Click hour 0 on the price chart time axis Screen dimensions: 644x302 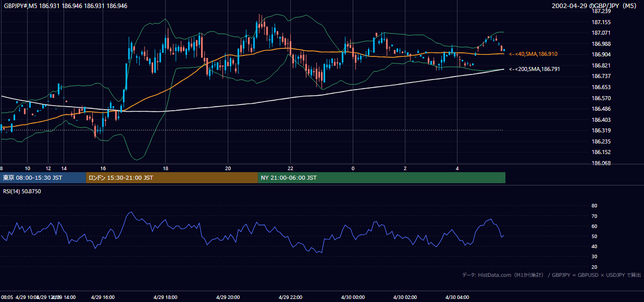tap(353, 168)
